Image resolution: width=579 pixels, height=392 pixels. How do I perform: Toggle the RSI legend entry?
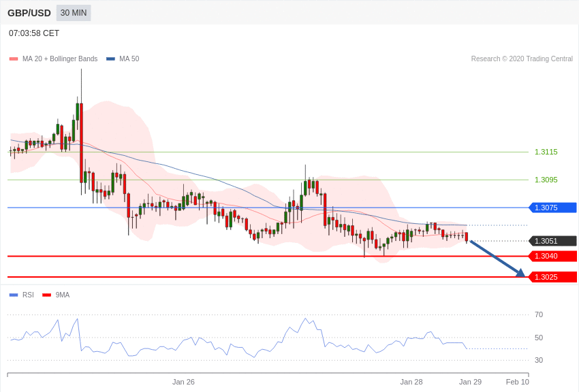[21, 295]
